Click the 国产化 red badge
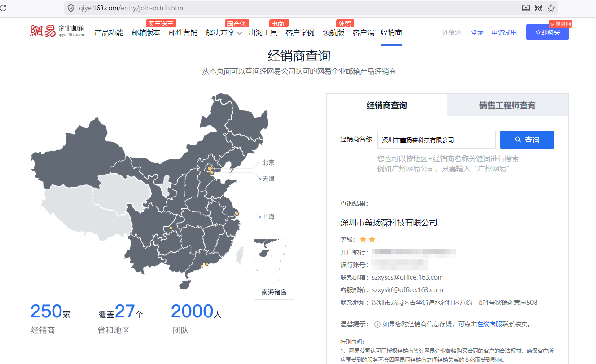Screen dimensions: 596x364 (x=237, y=24)
